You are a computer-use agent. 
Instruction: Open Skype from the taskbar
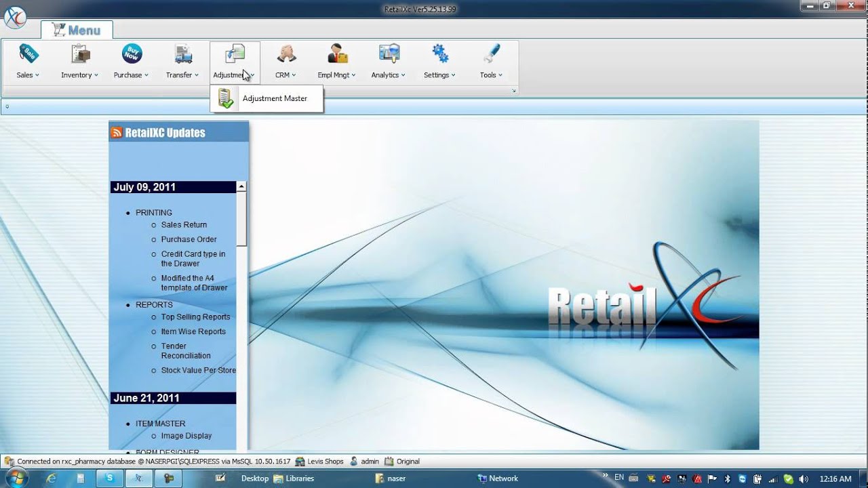[109, 479]
